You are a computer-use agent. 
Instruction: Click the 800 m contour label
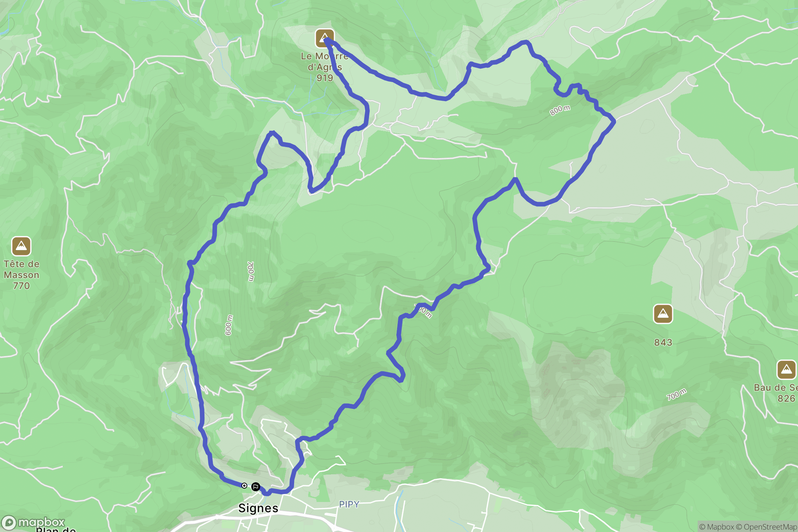click(x=560, y=110)
